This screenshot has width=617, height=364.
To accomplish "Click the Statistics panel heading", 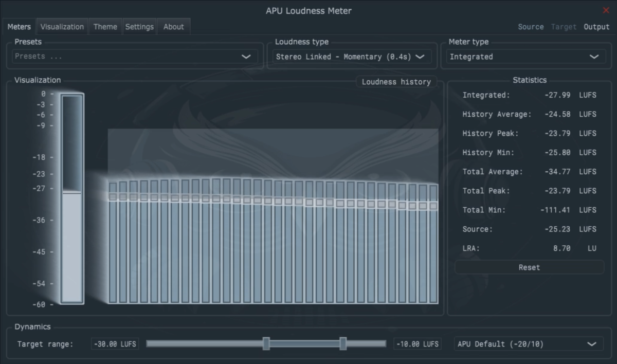I will tap(530, 80).
